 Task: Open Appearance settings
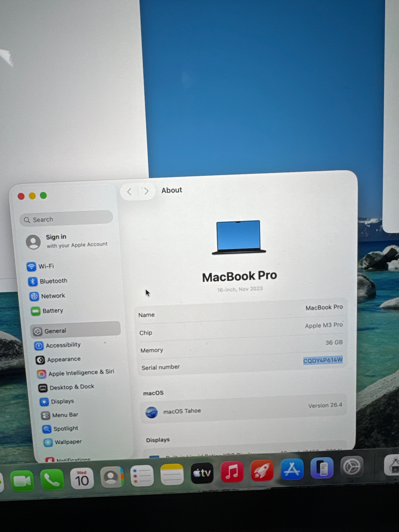pos(58,360)
